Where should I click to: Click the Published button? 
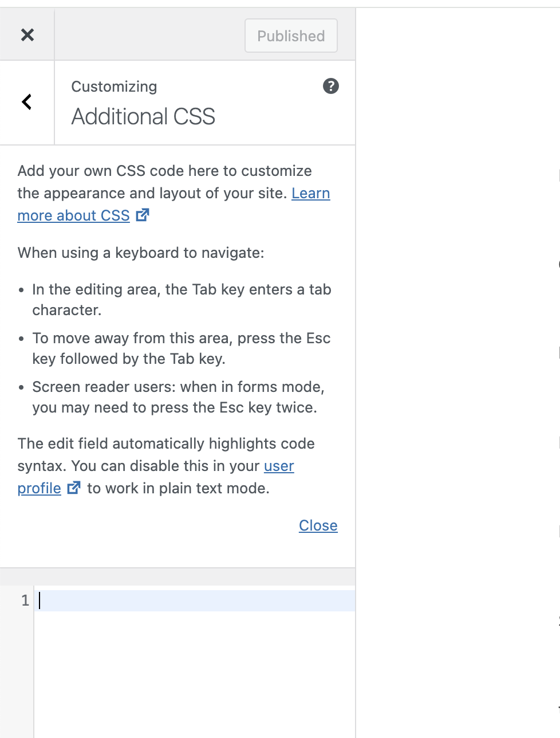tap(291, 36)
